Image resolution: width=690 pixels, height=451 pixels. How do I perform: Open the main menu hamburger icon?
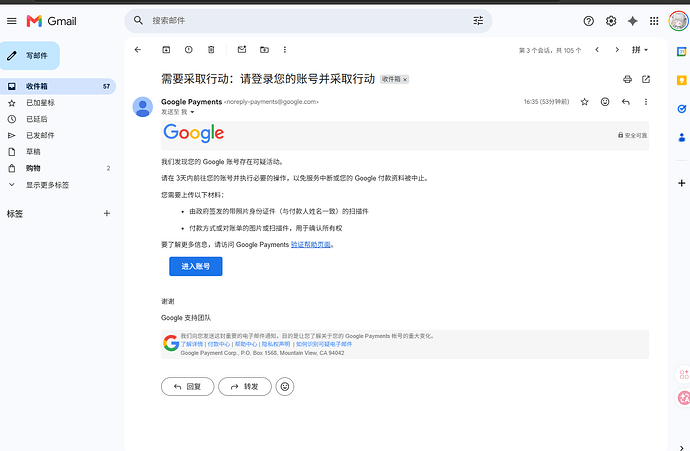[x=12, y=21]
